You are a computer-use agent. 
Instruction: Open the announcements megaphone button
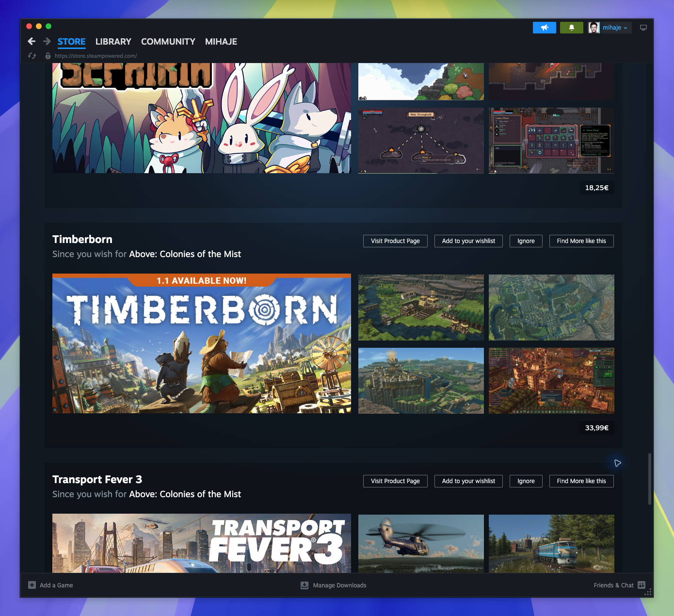point(545,28)
